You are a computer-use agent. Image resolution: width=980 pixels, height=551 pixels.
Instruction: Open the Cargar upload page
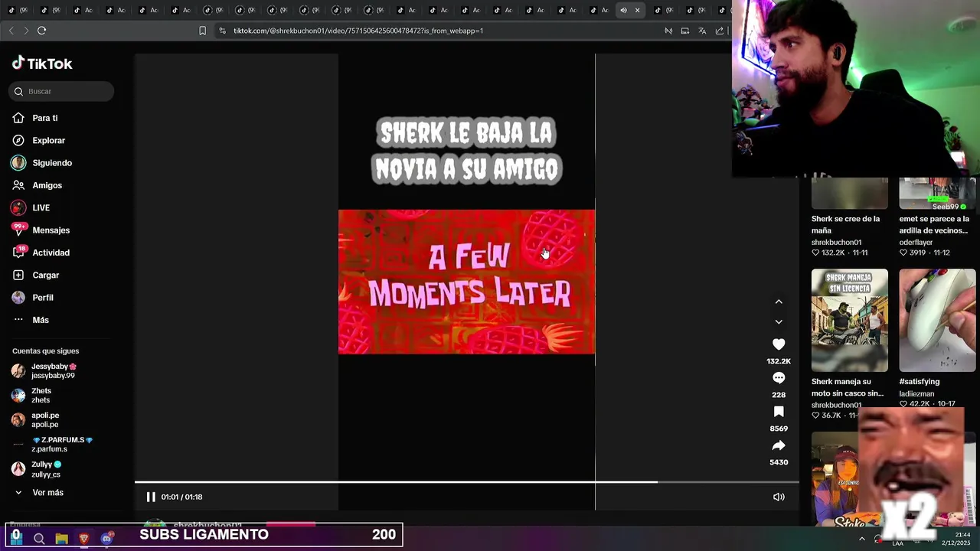[45, 275]
